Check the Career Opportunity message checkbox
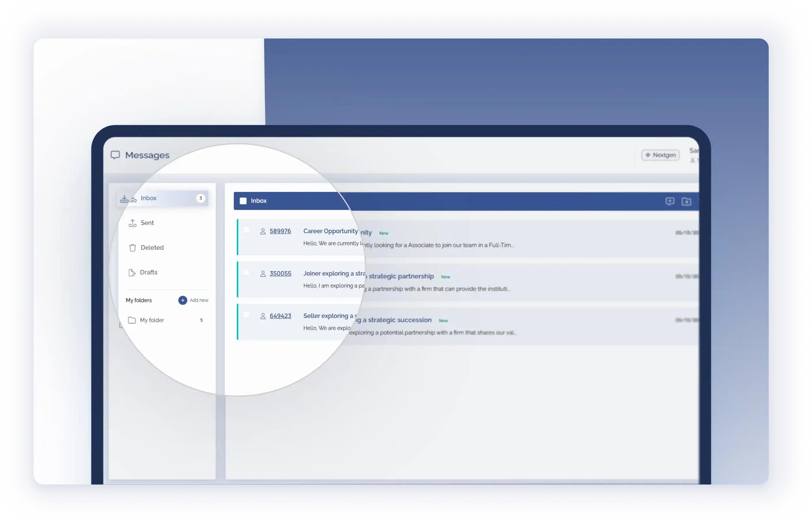 click(x=246, y=230)
